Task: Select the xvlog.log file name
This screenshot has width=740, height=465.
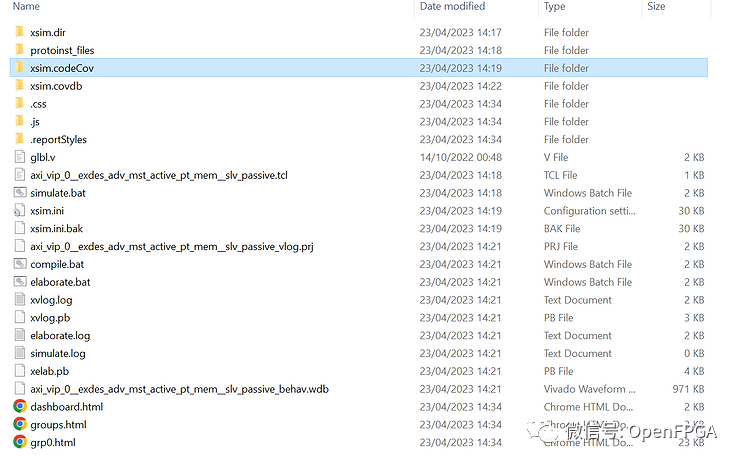Action: (x=51, y=300)
